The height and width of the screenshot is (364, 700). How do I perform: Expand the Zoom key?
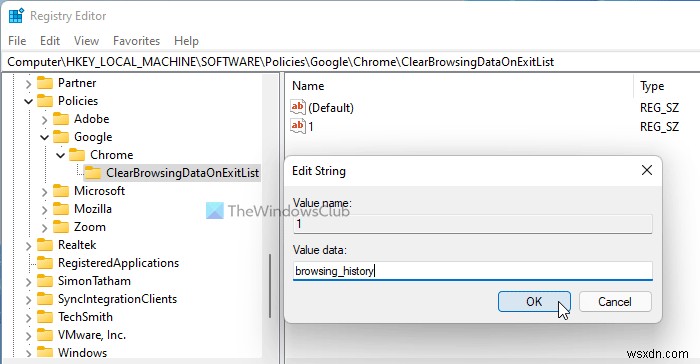tap(44, 228)
